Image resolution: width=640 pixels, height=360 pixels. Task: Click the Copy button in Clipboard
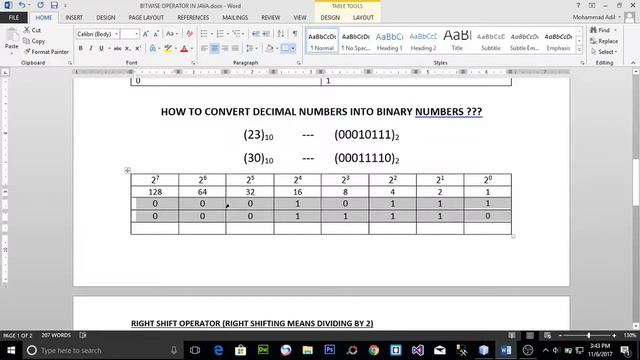pyautogui.click(x=34, y=41)
